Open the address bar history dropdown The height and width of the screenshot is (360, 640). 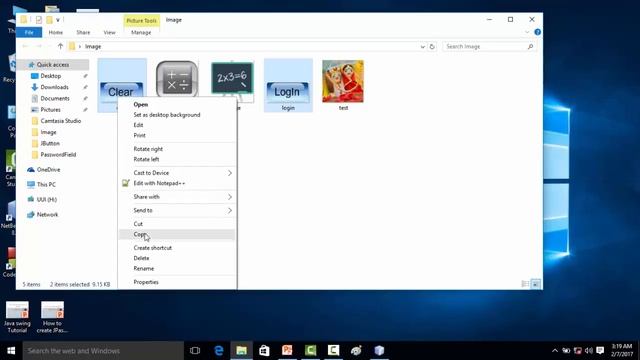coord(422,47)
